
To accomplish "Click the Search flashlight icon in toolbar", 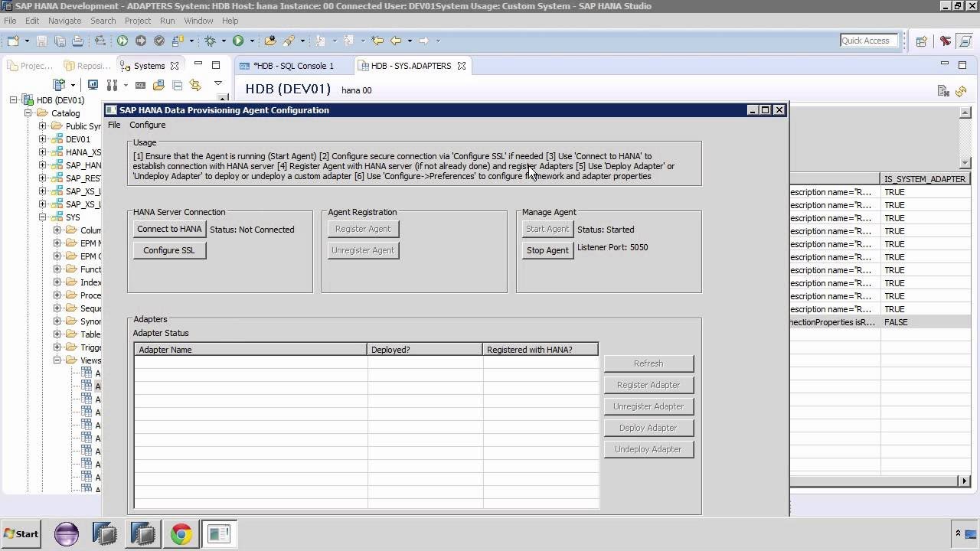I will 289,41.
